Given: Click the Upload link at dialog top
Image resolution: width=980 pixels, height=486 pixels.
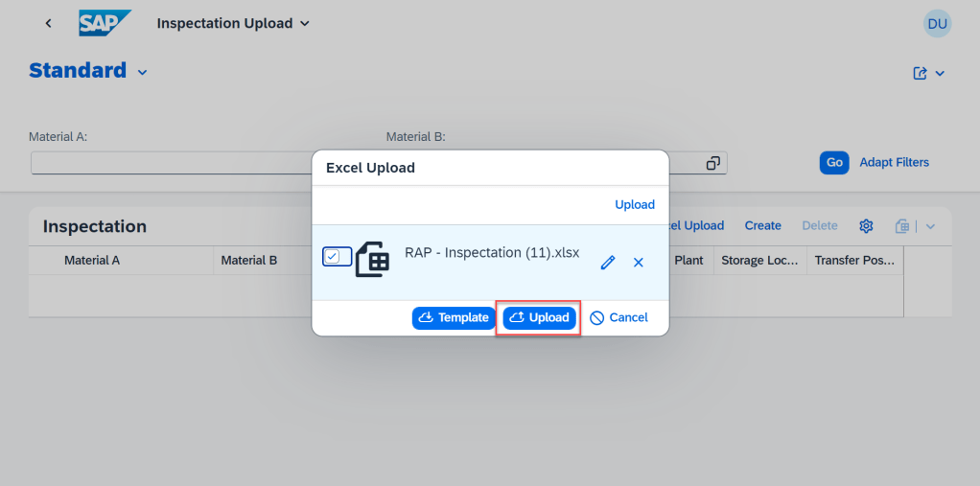Looking at the screenshot, I should pyautogui.click(x=635, y=204).
